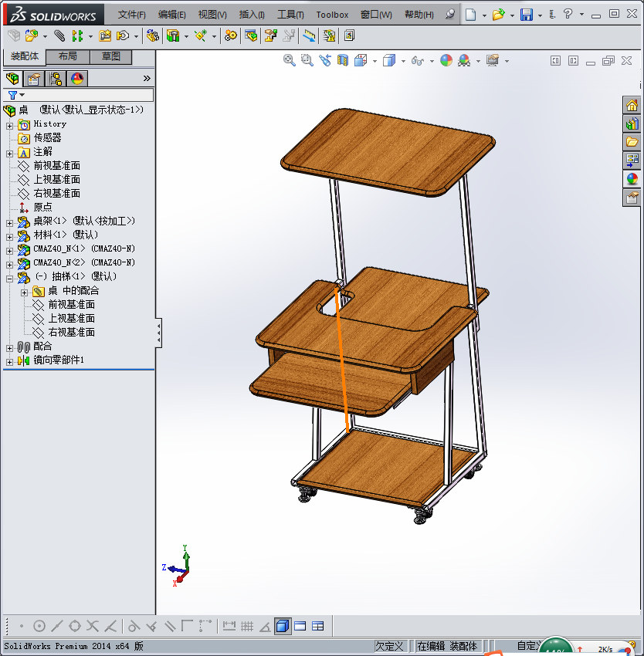Click the View Orientation icon
This screenshot has height=656, width=644.
361,61
